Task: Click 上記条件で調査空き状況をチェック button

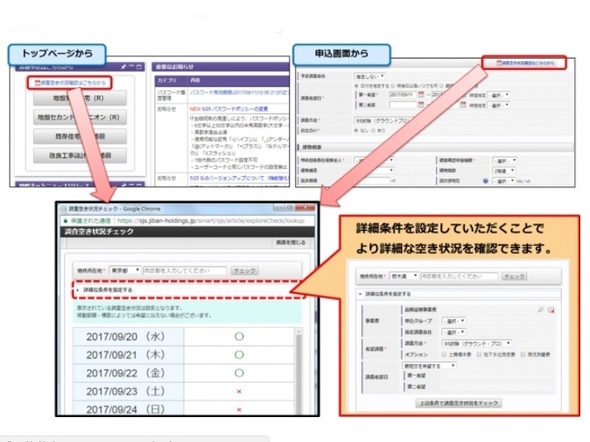Action: click(458, 403)
